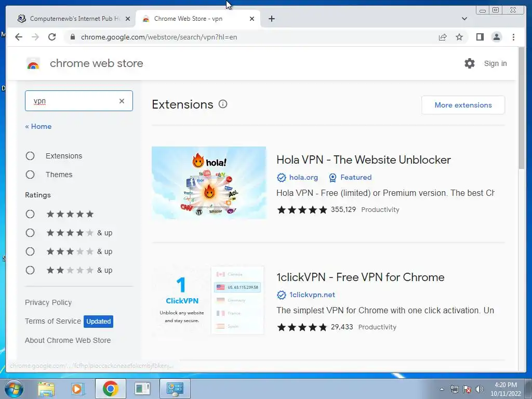Filter by four stars & up
This screenshot has width=532, height=399.
click(x=30, y=233)
